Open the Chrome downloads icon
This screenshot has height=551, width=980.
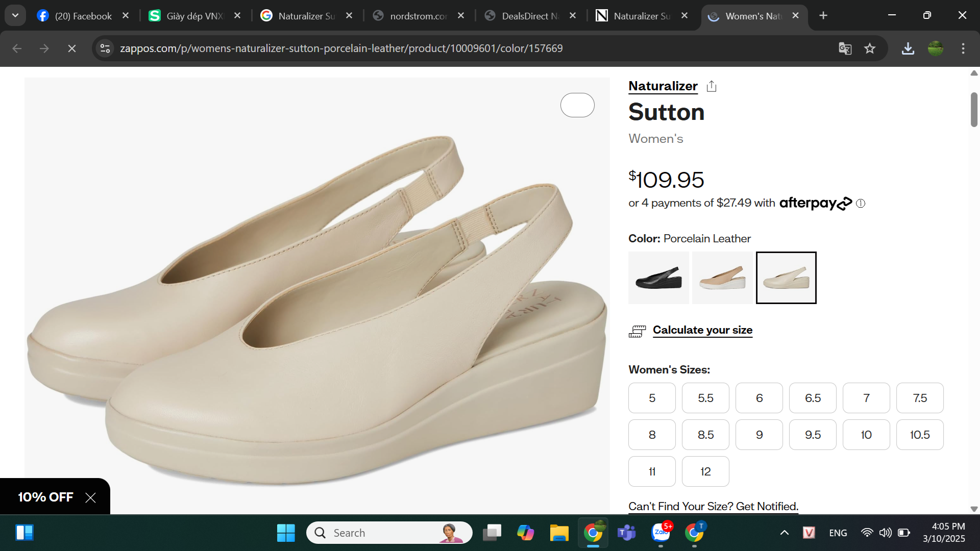click(908, 48)
